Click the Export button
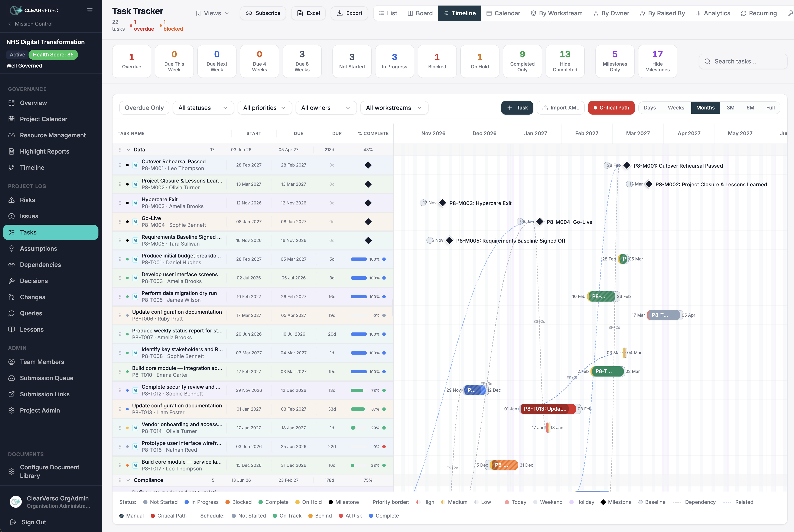 point(349,13)
